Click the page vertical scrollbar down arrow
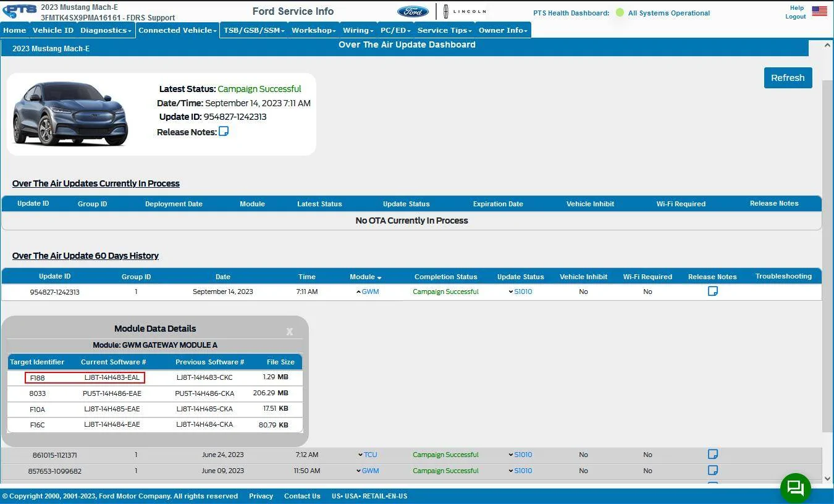This screenshot has height=504, width=834. 828,479
